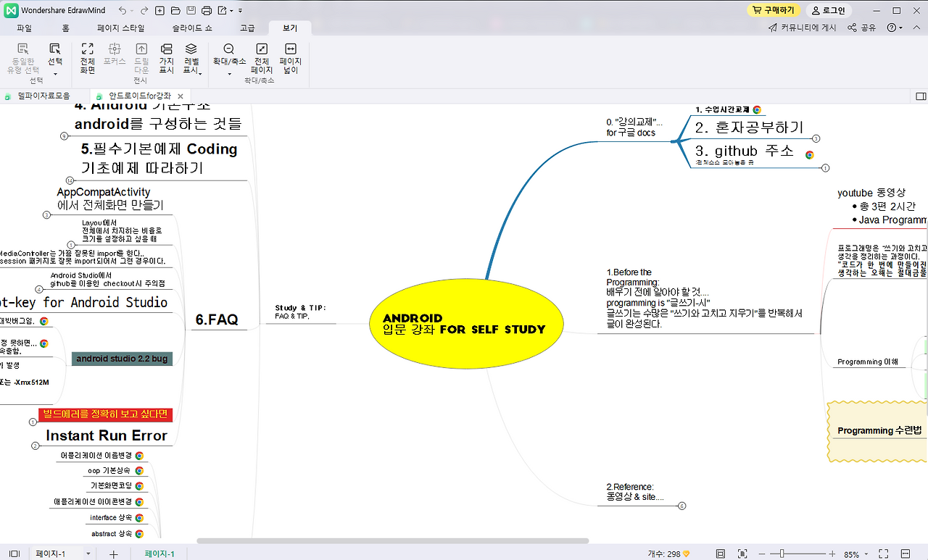Save the document with the floppy icon
Screen dimensions: 928x560
[x=191, y=11]
